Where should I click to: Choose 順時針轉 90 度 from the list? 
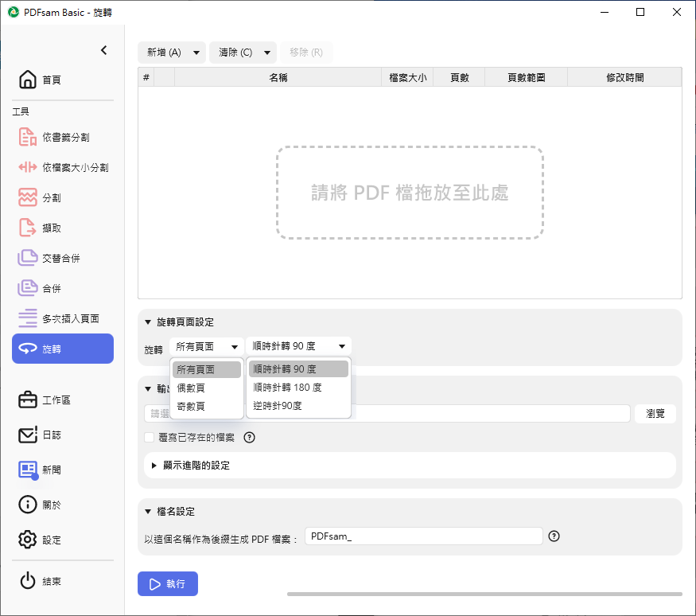[299, 369]
